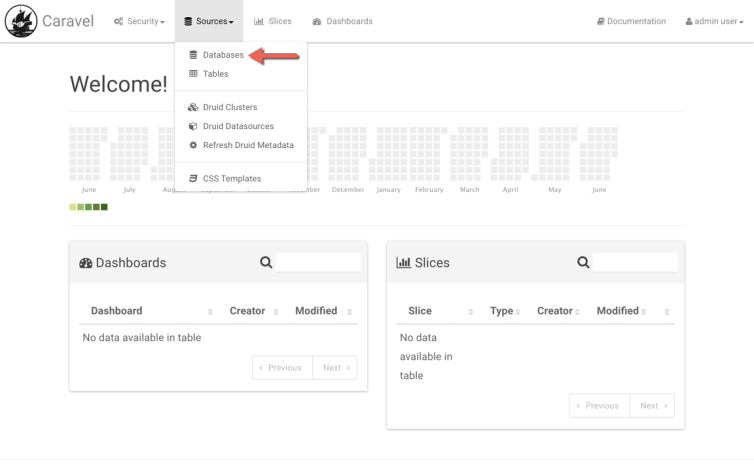The width and height of the screenshot is (754, 465).
Task: Open Druid Clusters menu entry
Action: [229, 107]
